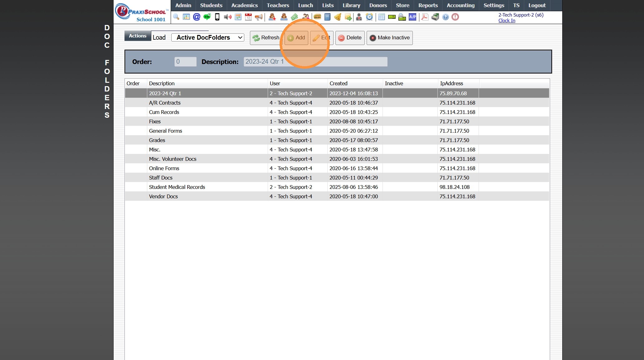644x360 pixels.
Task: Click the Refresh button
Action: pyautogui.click(x=266, y=38)
